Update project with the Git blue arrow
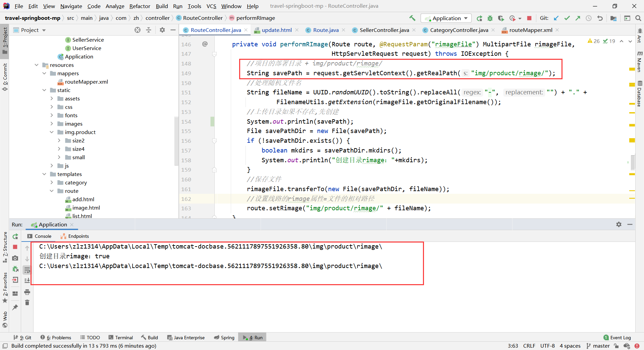This screenshot has height=350, width=644. 556,18
